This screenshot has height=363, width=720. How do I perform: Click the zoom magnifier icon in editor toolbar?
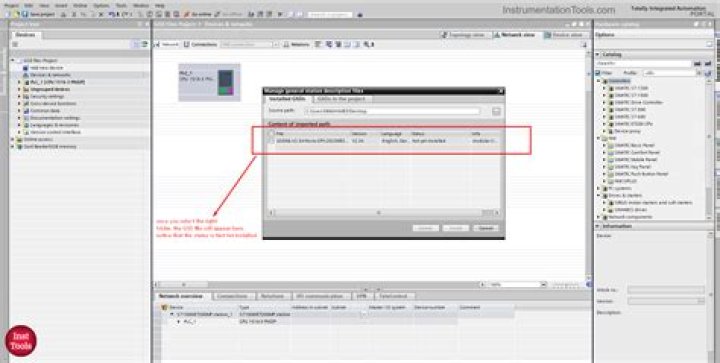pos(368,45)
